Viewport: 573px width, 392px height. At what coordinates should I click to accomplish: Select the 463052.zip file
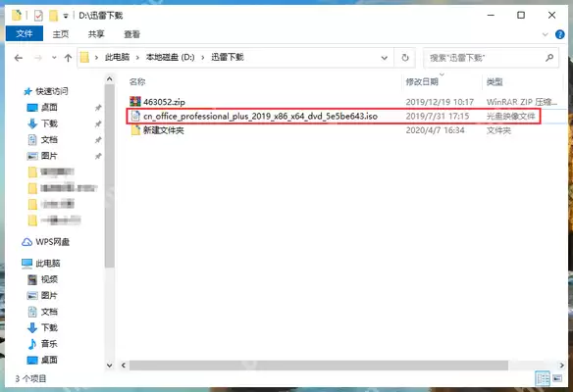pos(164,102)
